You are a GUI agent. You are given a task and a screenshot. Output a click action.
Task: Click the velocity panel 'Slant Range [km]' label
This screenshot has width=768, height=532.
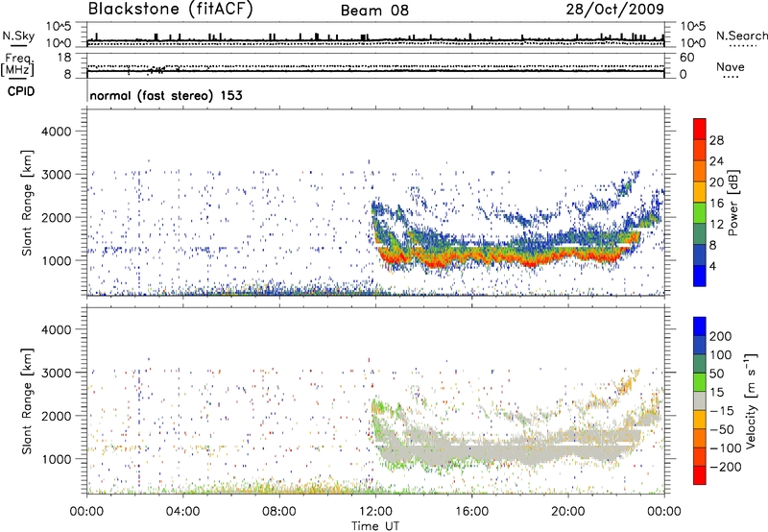point(27,400)
